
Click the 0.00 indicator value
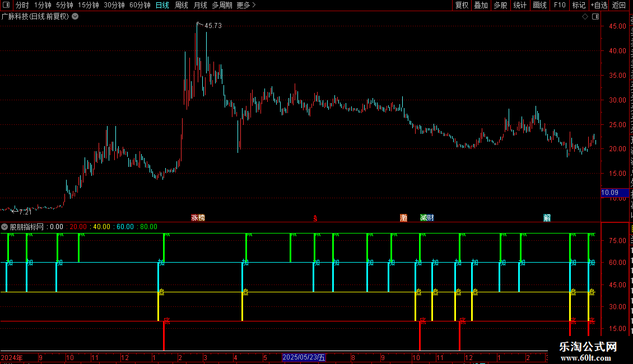click(57, 227)
